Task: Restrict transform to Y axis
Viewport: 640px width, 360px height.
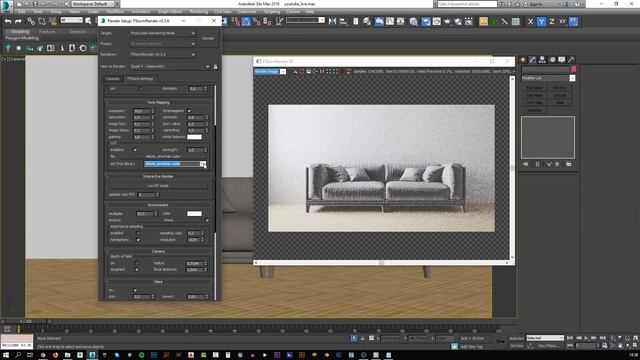Action: coord(541,22)
